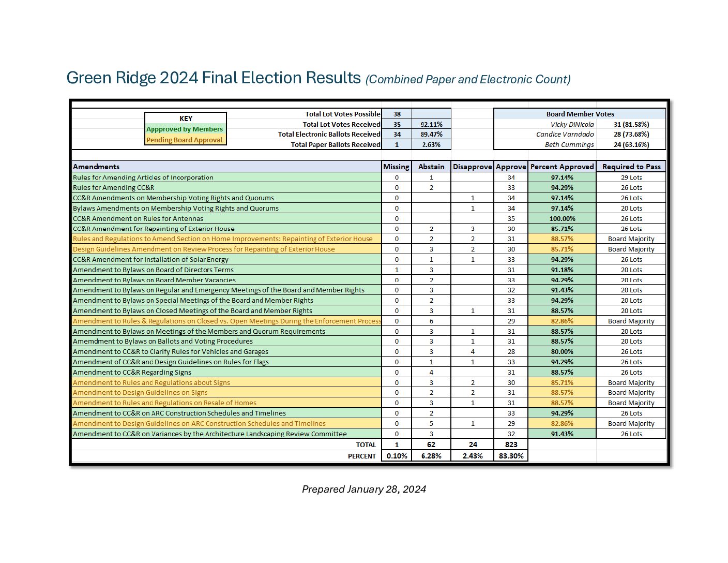
Task: Click the yellow Pending Board Approval key entry
Action: (x=185, y=140)
